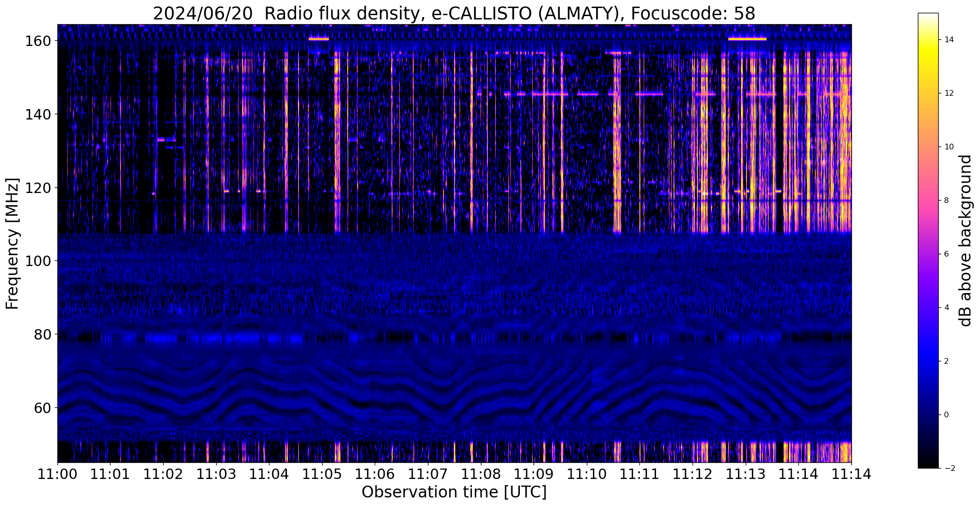Click the 'dB above background' colorbar label

pos(965,240)
